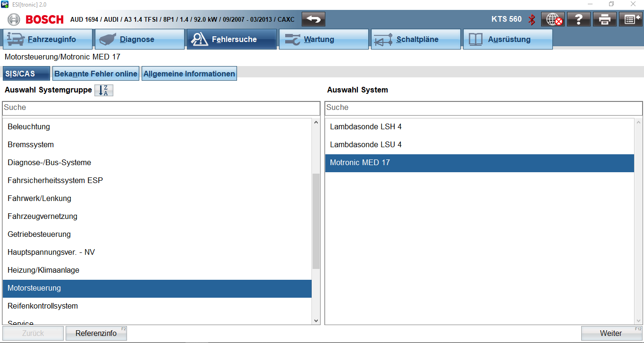Open the main menu list icon

click(x=630, y=19)
